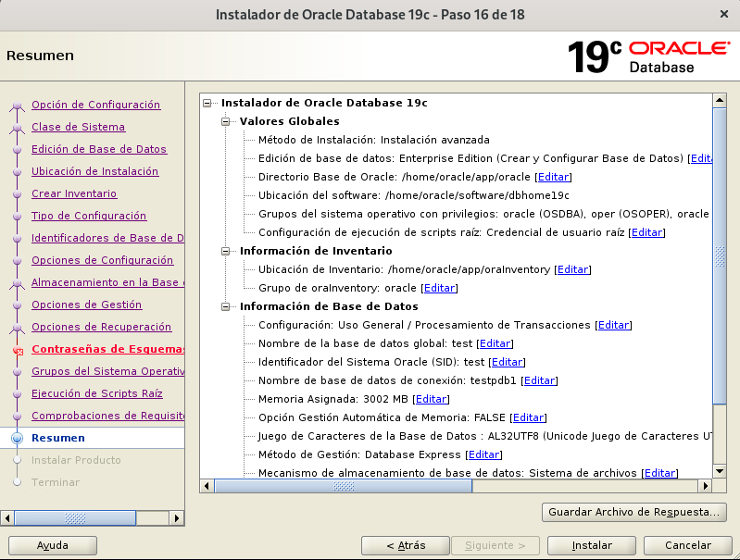Image resolution: width=740 pixels, height=560 pixels.
Task: Collapse the Valores Globales tree node
Action: [x=226, y=121]
